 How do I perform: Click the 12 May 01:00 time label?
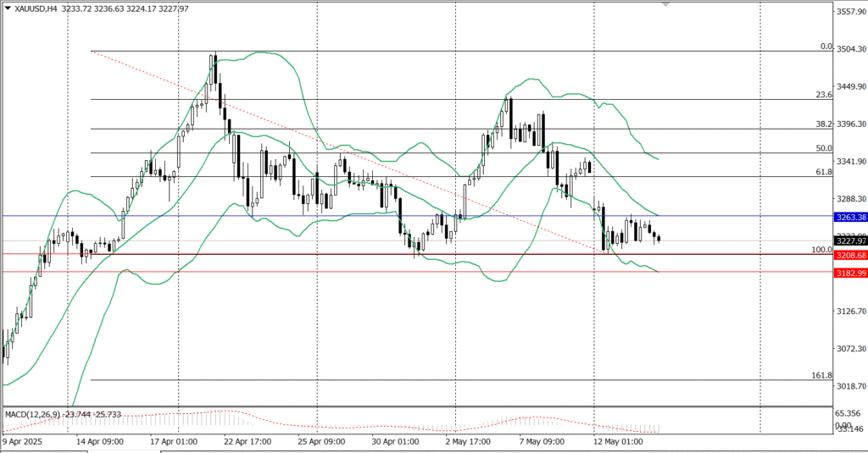619,441
